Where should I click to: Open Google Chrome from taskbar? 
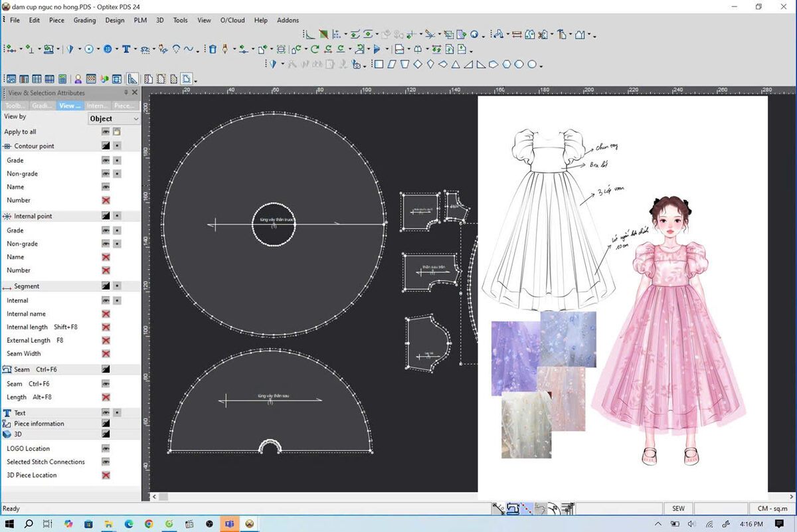point(149,524)
